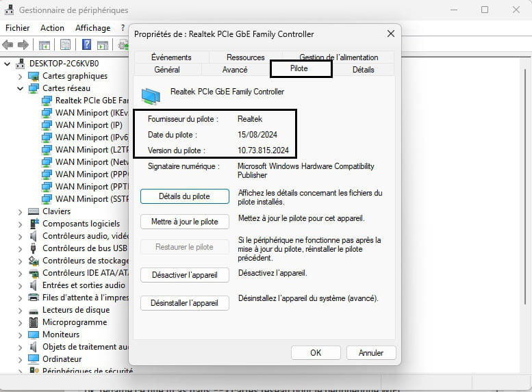Switch to the Avancé tab
This screenshot has width=532, height=392.
point(235,70)
